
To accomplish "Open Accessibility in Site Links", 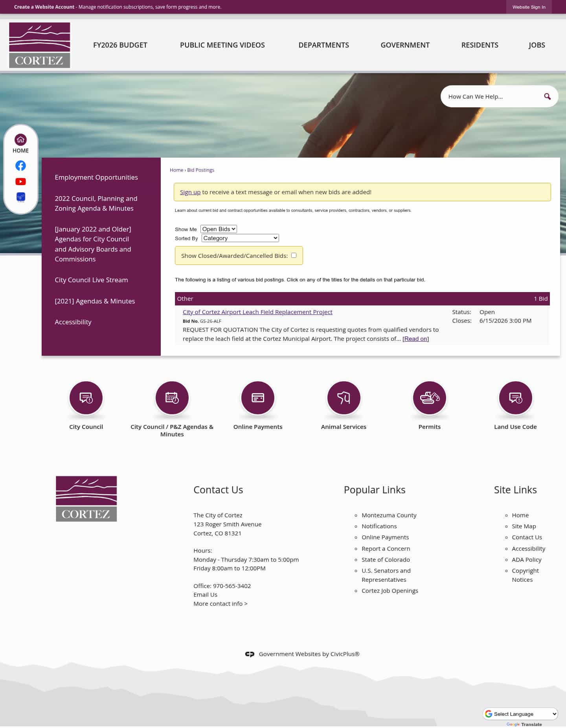I will coord(529,549).
